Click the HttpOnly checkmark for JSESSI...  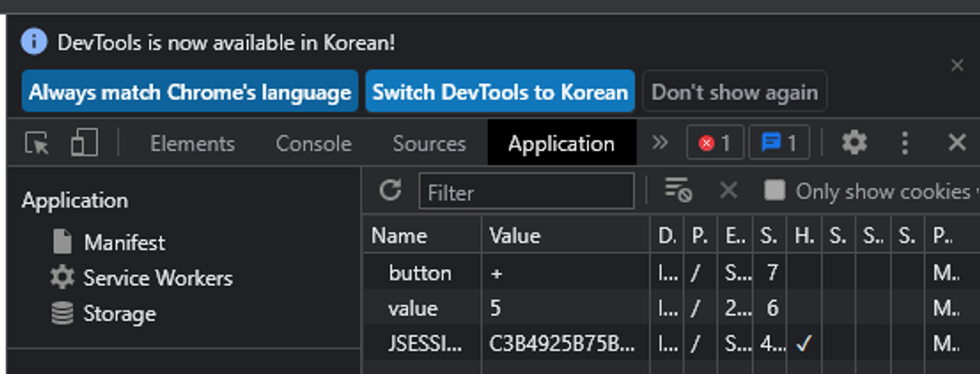(x=803, y=343)
